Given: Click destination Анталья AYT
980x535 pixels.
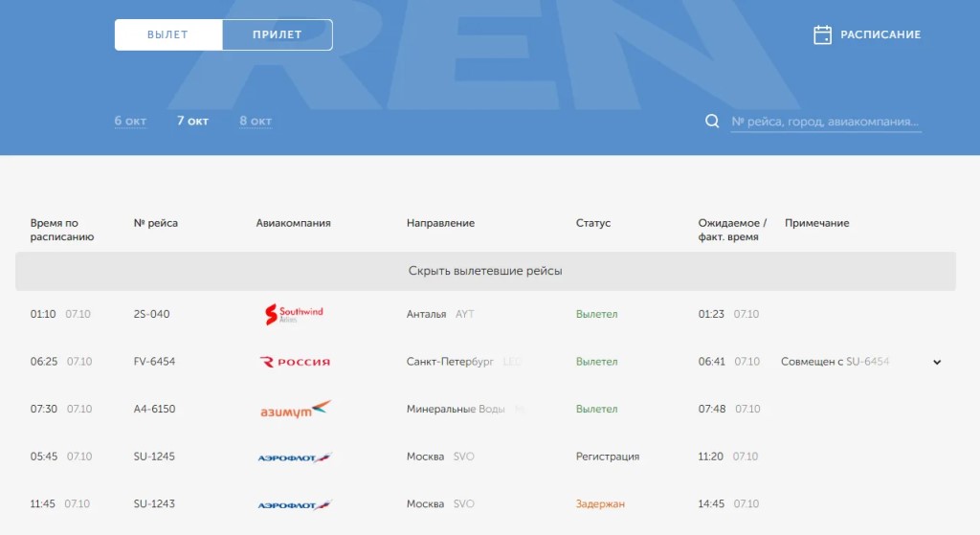Looking at the screenshot, I should 440,314.
